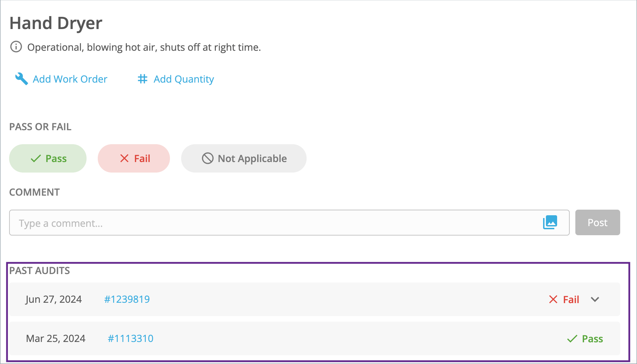
Task: Click the prohibited circle on Not Applicable
Action: (x=208, y=159)
